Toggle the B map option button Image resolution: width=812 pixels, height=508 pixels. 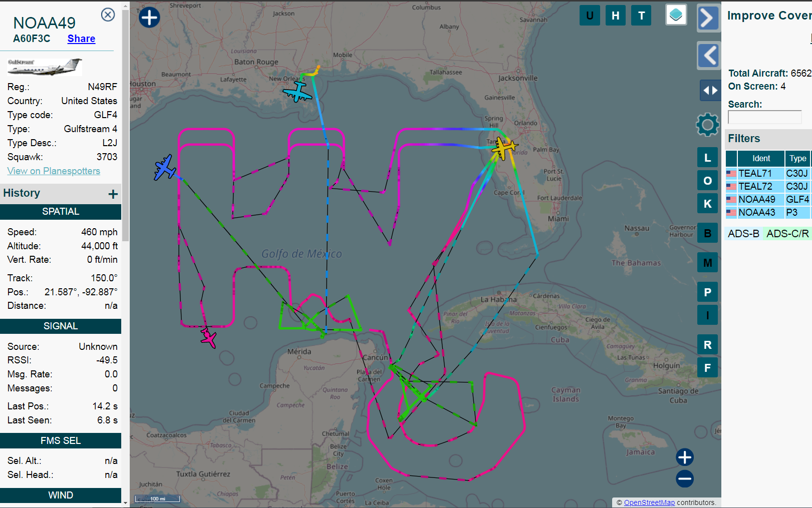[707, 233]
